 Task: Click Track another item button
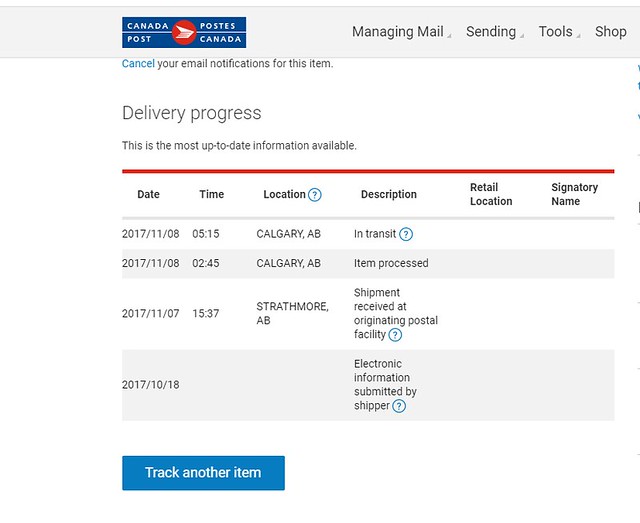coord(203,473)
